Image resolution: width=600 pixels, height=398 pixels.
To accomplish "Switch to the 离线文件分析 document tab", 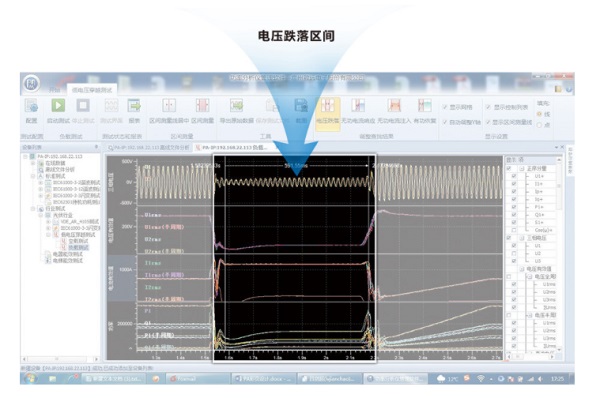I will [x=148, y=147].
